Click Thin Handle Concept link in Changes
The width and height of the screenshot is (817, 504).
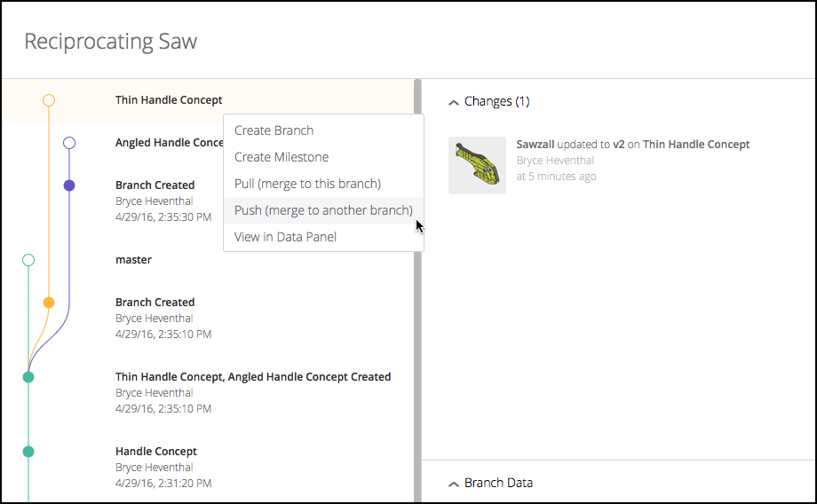click(696, 145)
